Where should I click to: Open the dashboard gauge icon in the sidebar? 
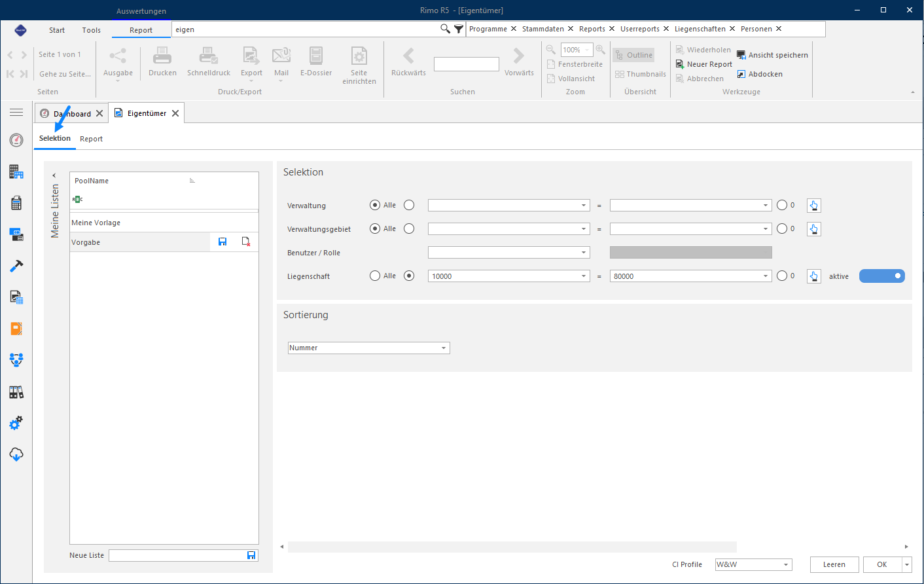click(x=16, y=140)
